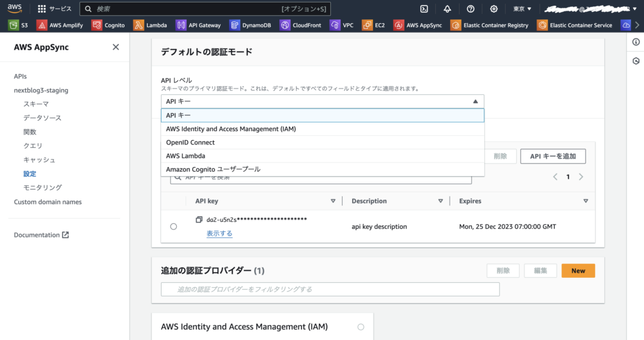The height and width of the screenshot is (340, 644).
Task: Open the VPC shortcut
Action: tap(341, 25)
